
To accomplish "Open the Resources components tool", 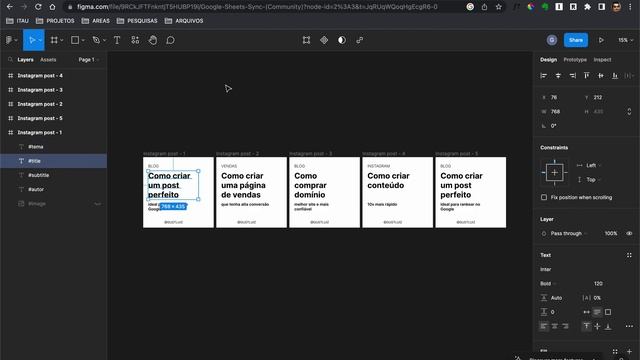I will (x=135, y=40).
